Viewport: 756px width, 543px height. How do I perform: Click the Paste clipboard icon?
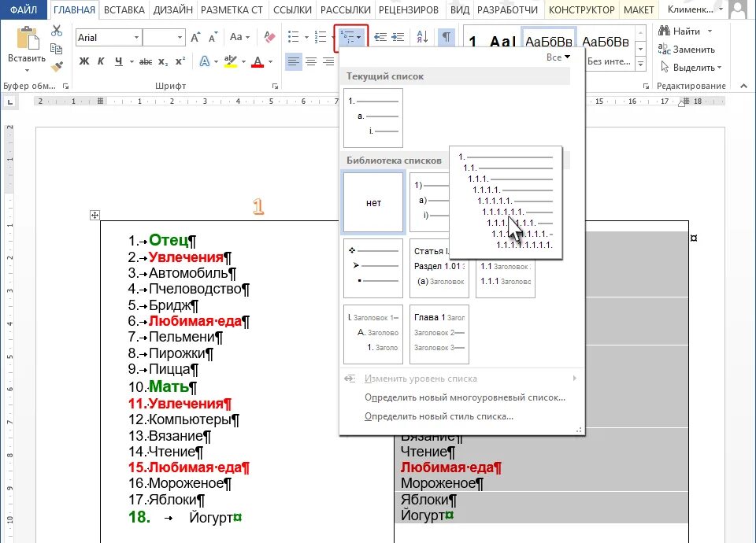coord(27,38)
